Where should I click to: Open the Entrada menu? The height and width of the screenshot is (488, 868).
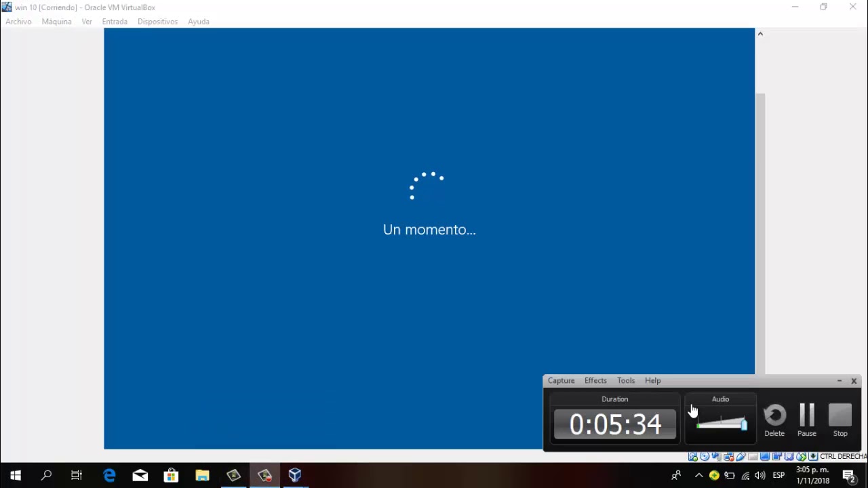click(x=115, y=22)
